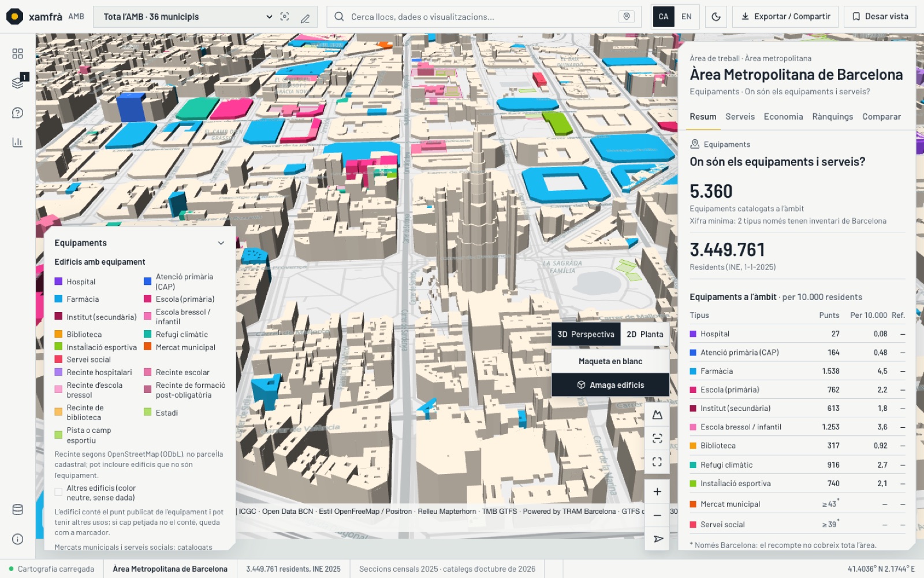Click the fullscreen map control icon
This screenshot has width=924, height=578.
pos(657,462)
